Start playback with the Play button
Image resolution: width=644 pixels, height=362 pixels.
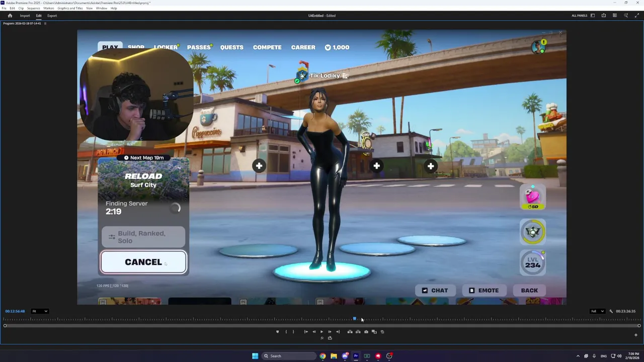(321, 332)
